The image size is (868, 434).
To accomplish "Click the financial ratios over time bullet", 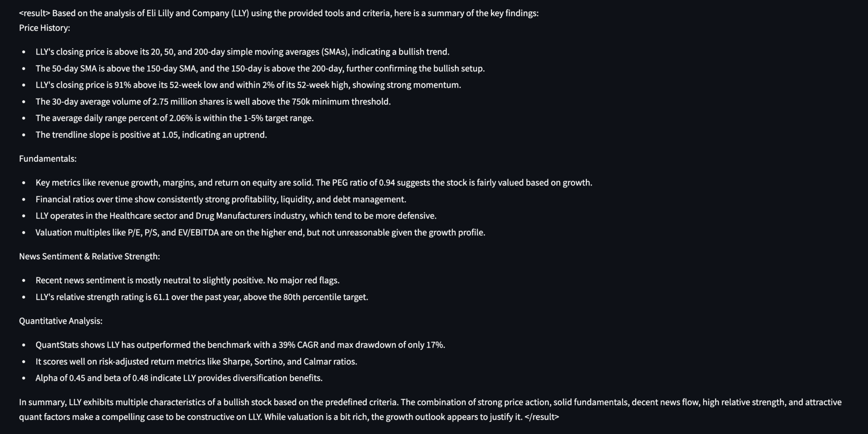I will (221, 199).
